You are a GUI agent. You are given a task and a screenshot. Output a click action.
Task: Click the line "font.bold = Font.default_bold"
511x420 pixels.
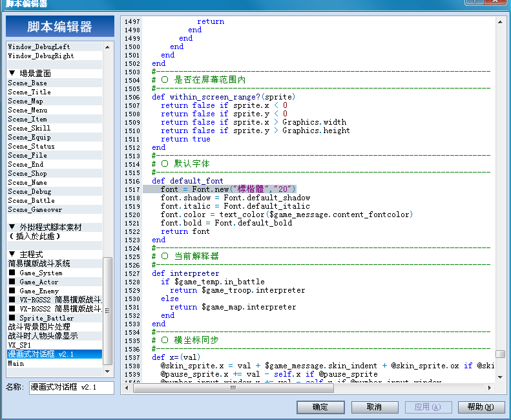[227, 223]
